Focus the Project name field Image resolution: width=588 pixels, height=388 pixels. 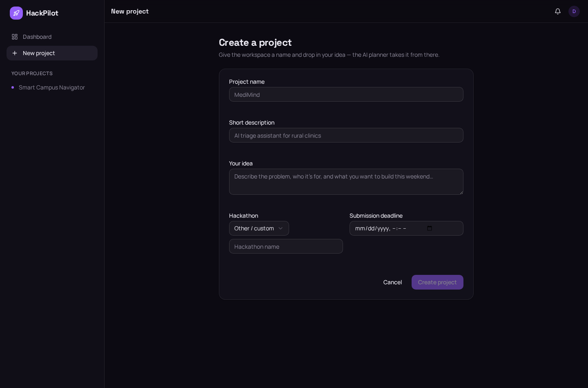point(346,94)
